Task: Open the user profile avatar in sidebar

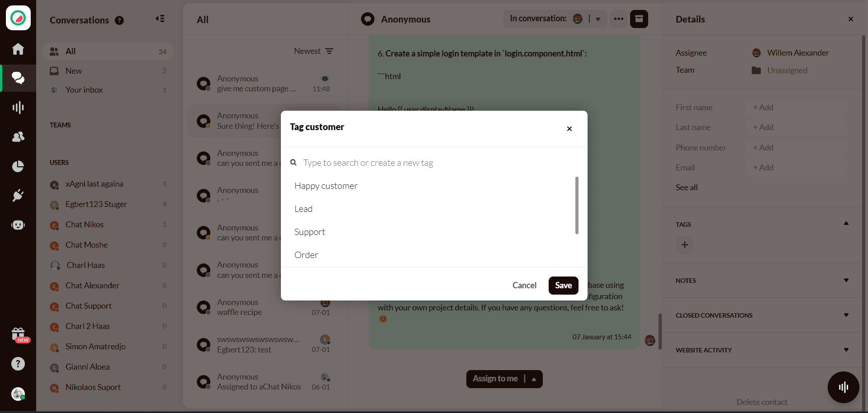Action: tap(18, 394)
